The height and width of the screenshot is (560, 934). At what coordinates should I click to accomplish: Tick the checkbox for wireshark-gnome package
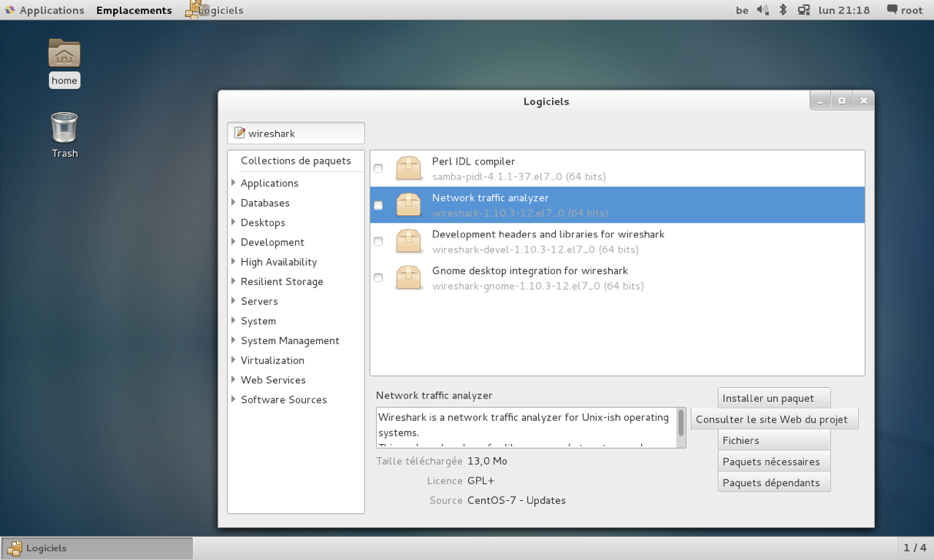click(378, 277)
